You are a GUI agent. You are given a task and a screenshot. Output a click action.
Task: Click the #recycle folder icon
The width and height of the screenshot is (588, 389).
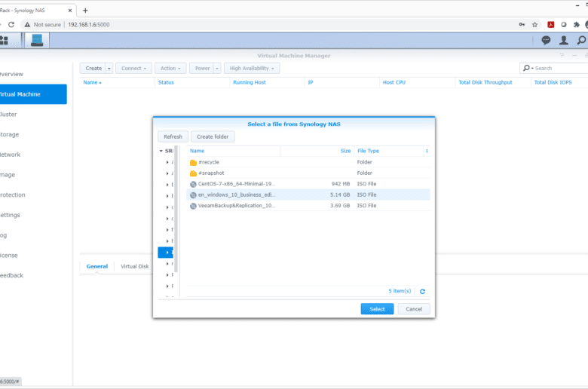pyautogui.click(x=193, y=162)
